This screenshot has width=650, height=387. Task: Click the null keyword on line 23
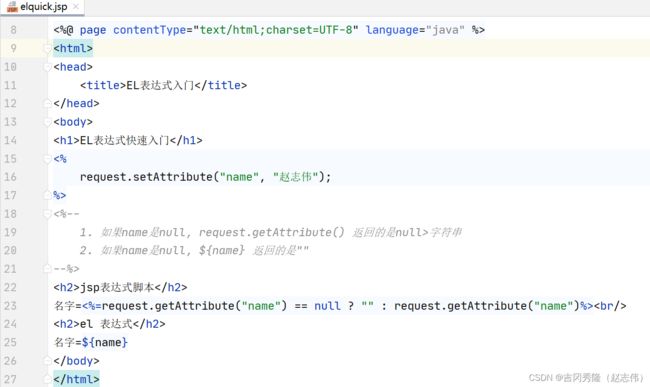327,306
